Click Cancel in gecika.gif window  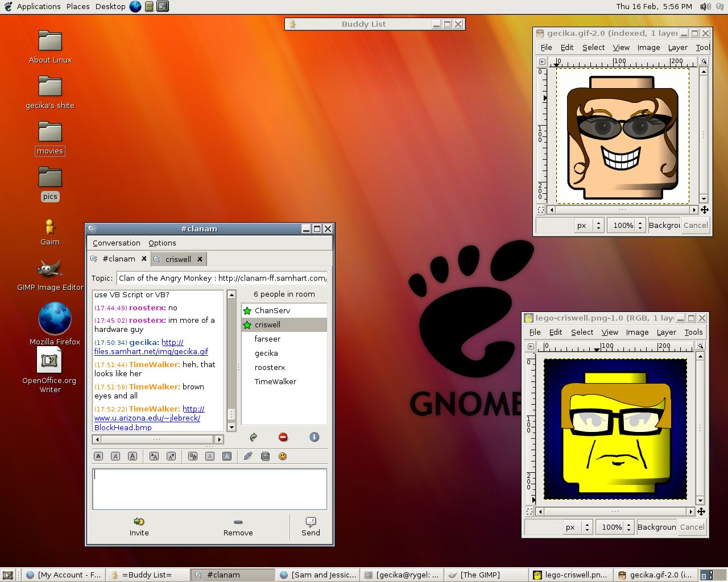696,225
